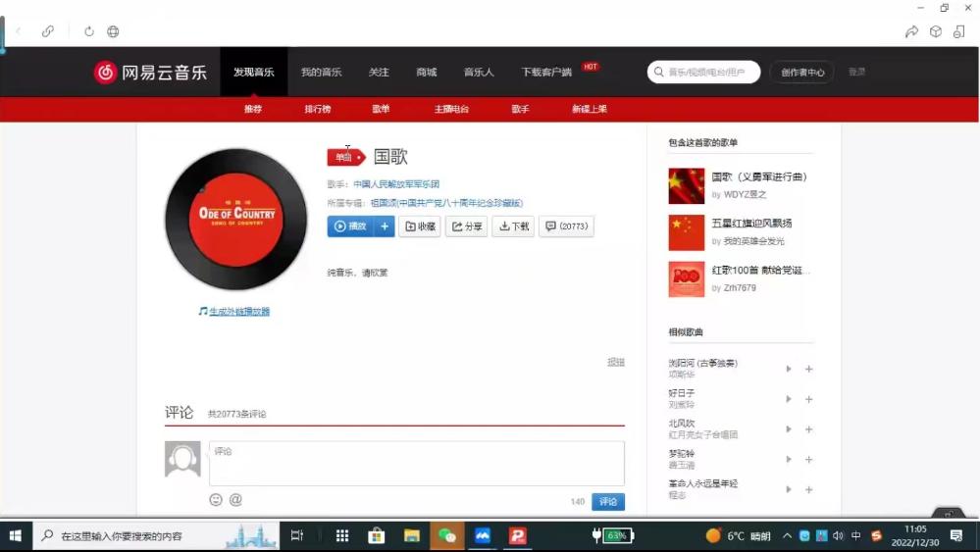Image resolution: width=980 pixels, height=552 pixels.
Task: Open artist link 中国人民解放军军乐团
Action: 396,184
